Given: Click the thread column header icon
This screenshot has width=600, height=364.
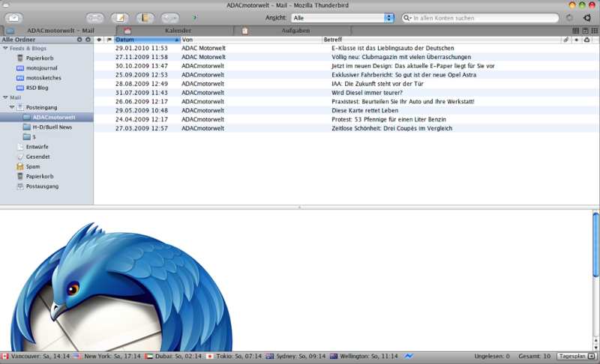Looking at the screenshot, I should (99, 40).
